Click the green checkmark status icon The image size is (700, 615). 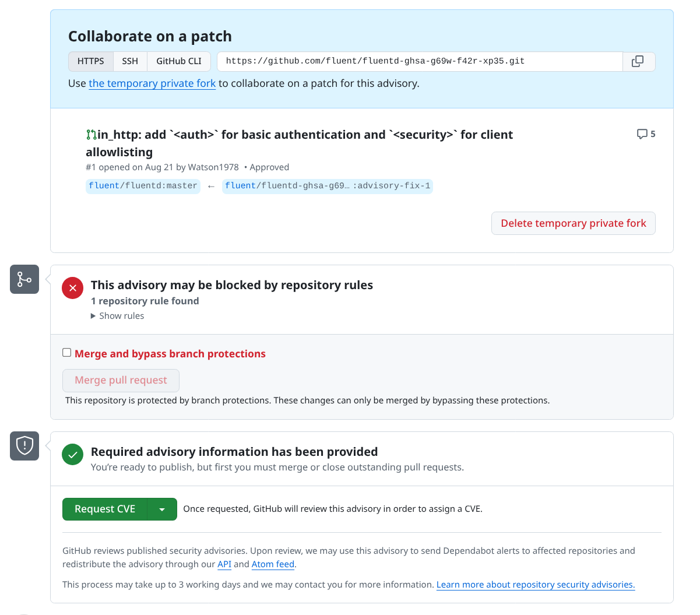click(73, 455)
